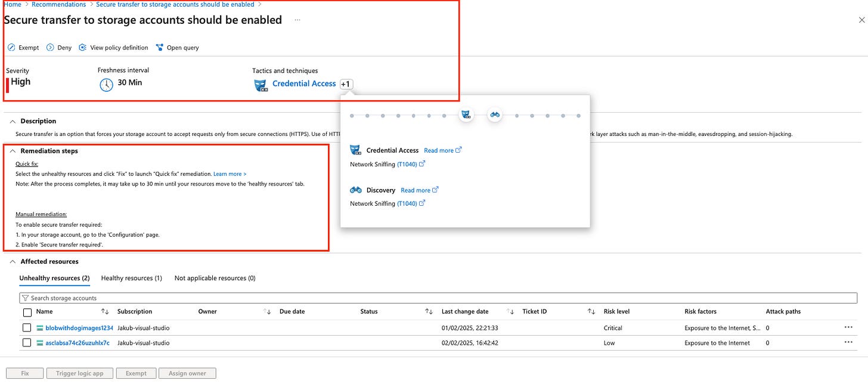Click the Due date column header
868x387 pixels.
292,311
